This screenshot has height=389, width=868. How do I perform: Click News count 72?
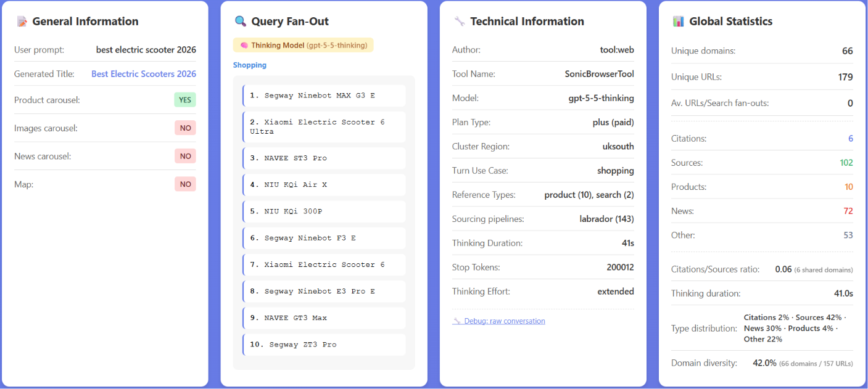click(x=848, y=211)
